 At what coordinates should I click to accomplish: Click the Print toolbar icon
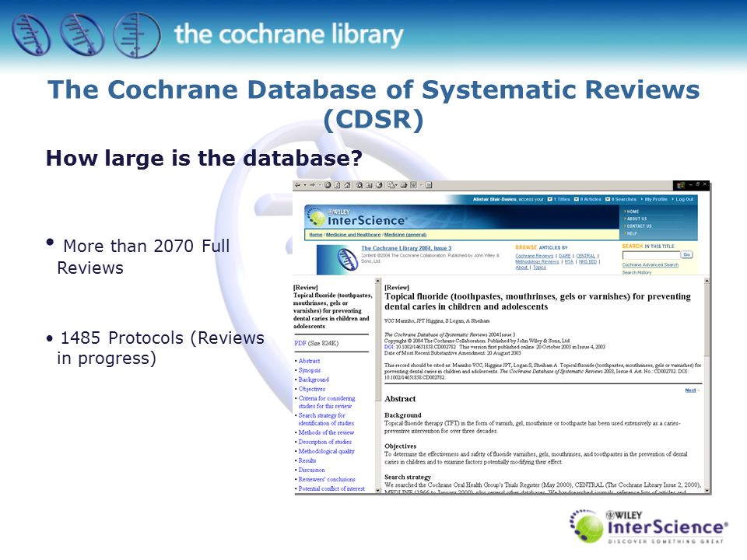coord(404,185)
